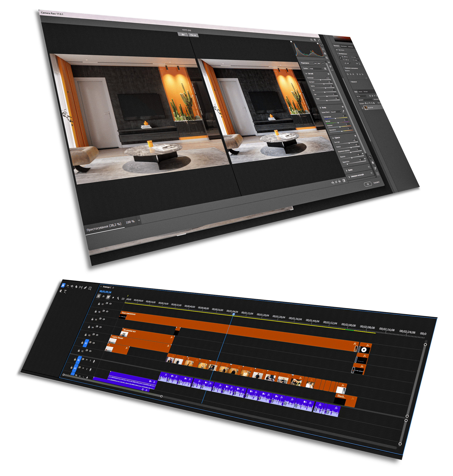This screenshot has width=453, height=476.
Task: Toggle timeline Snap magnet icon
Action: pos(103,297)
